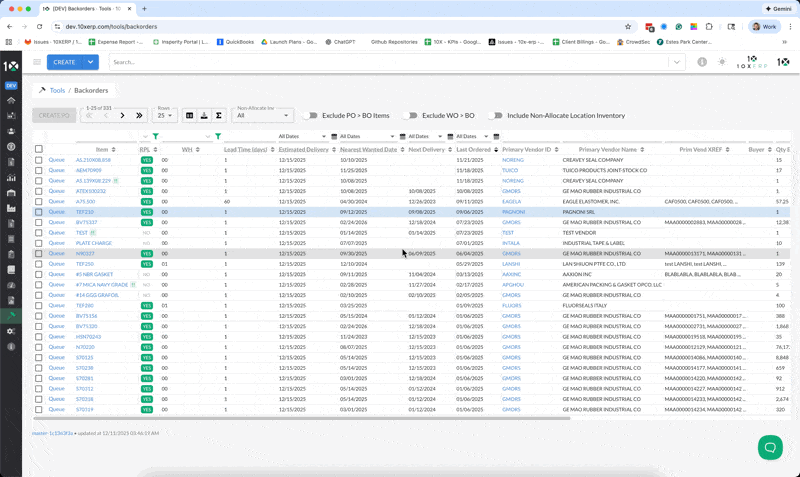
Task: Jump to last page with double arrow
Action: (139, 116)
